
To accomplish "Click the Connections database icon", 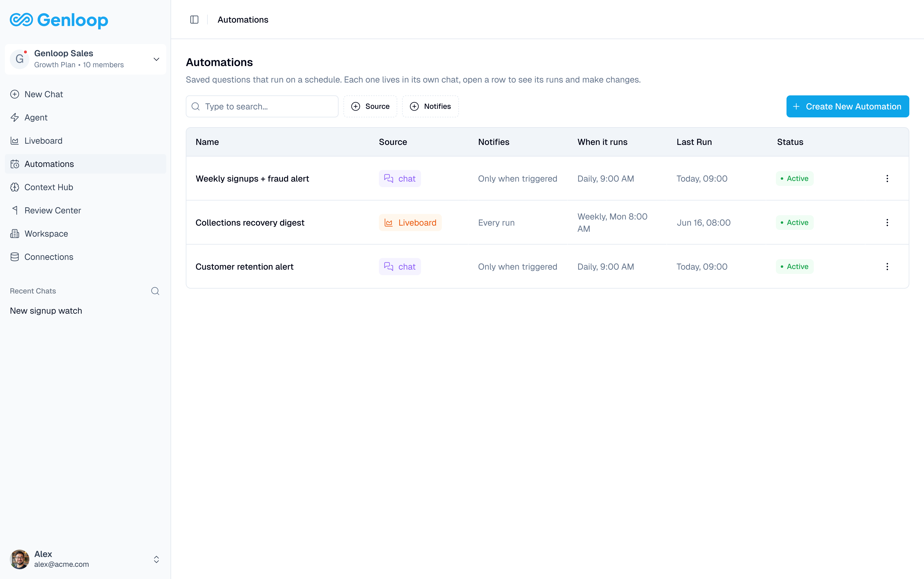I will (14, 257).
